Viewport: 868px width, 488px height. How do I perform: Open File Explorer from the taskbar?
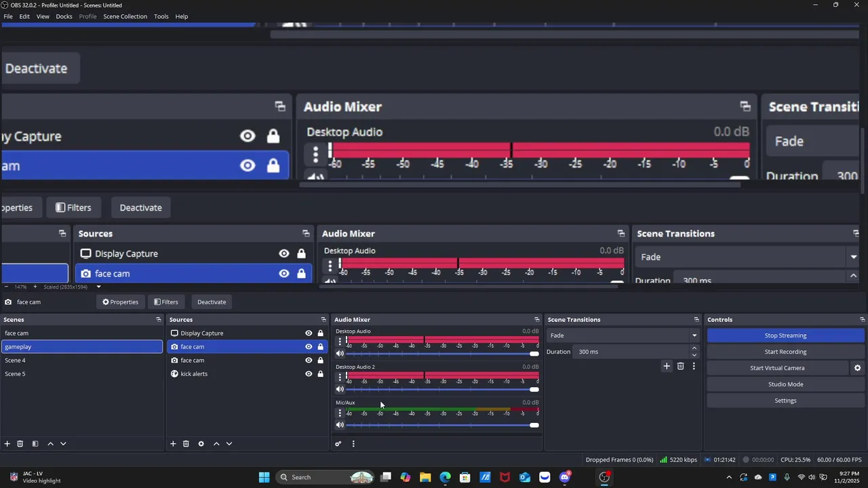[x=425, y=477]
